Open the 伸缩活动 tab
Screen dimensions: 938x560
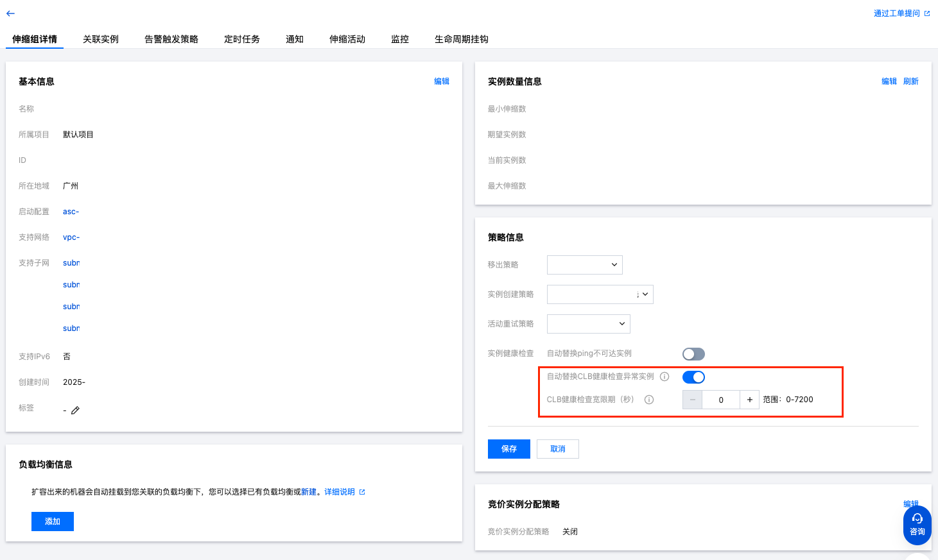click(x=347, y=39)
